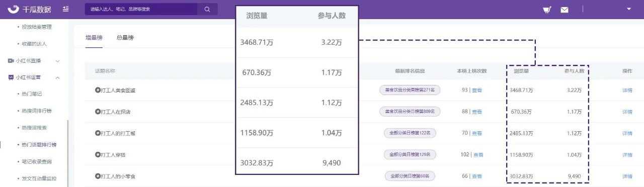Open the shopping cart icon
The image size is (644, 187).
(547, 9)
